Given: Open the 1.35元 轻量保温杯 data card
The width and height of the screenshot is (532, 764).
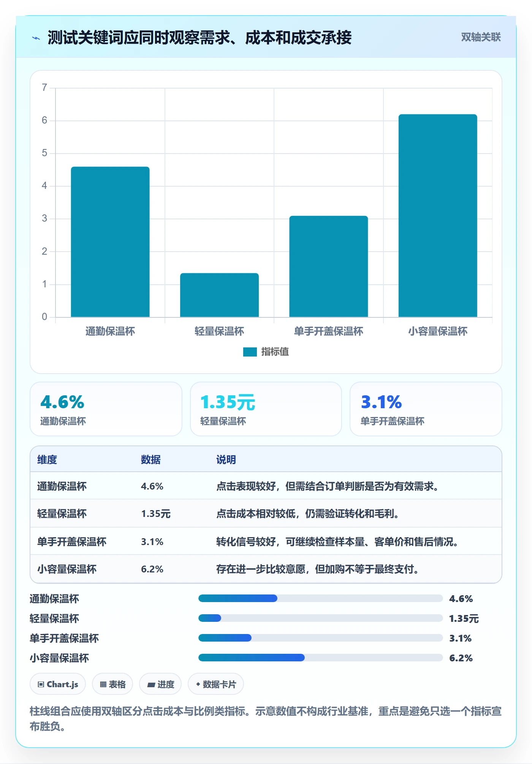Looking at the screenshot, I should [266, 409].
